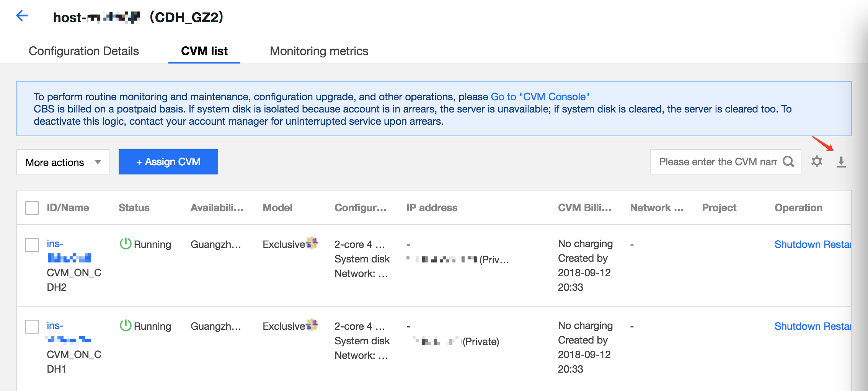The height and width of the screenshot is (391, 868).
Task: Open the Monitoring metrics tab
Action: point(319,51)
